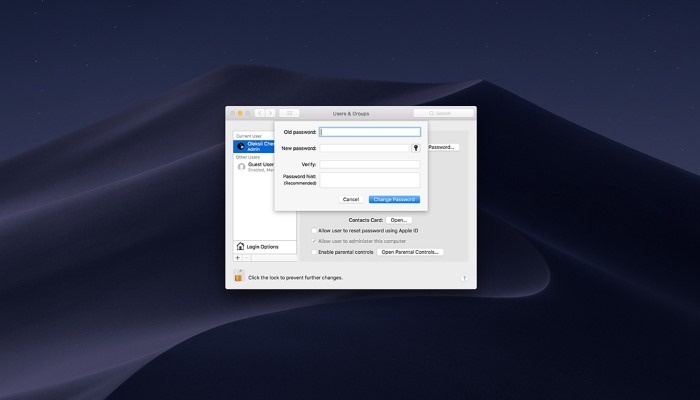Viewport: 700px width, 400px height.
Task: Click the remove user minus button
Action: pos(248,258)
